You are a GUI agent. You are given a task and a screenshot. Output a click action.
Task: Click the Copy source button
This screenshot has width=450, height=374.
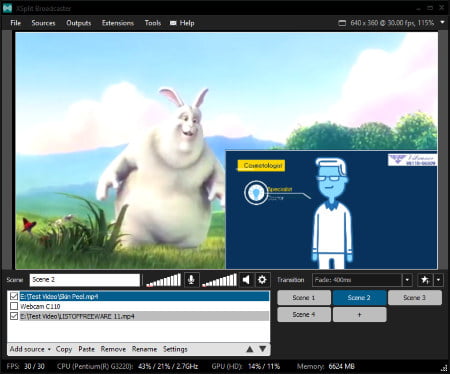coord(64,349)
